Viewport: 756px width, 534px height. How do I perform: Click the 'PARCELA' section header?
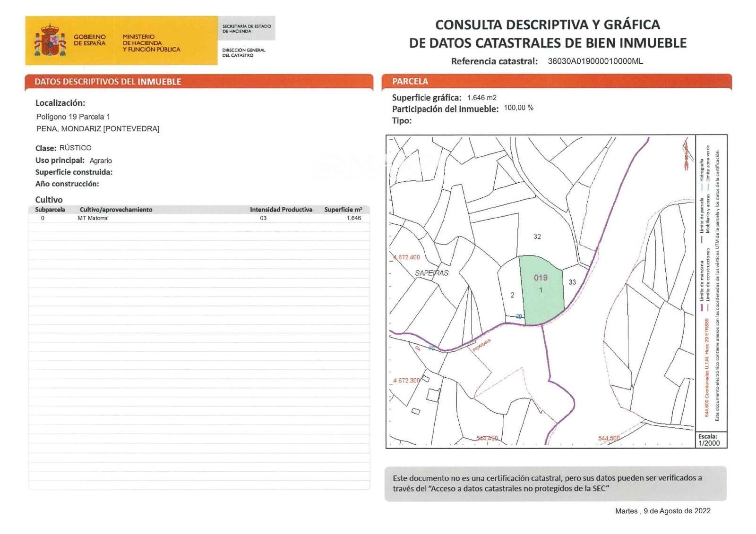[410, 81]
